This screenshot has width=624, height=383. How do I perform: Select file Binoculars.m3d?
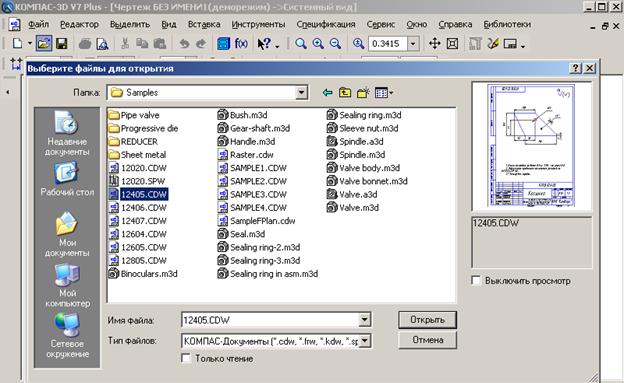143,274
